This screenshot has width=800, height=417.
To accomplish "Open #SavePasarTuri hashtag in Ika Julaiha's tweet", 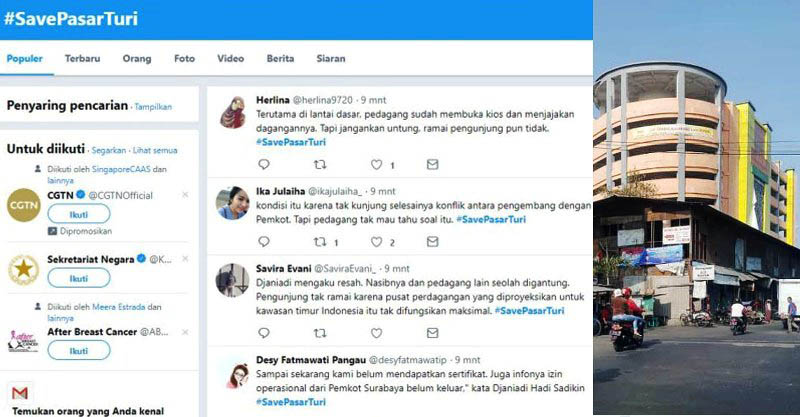I will [491, 219].
